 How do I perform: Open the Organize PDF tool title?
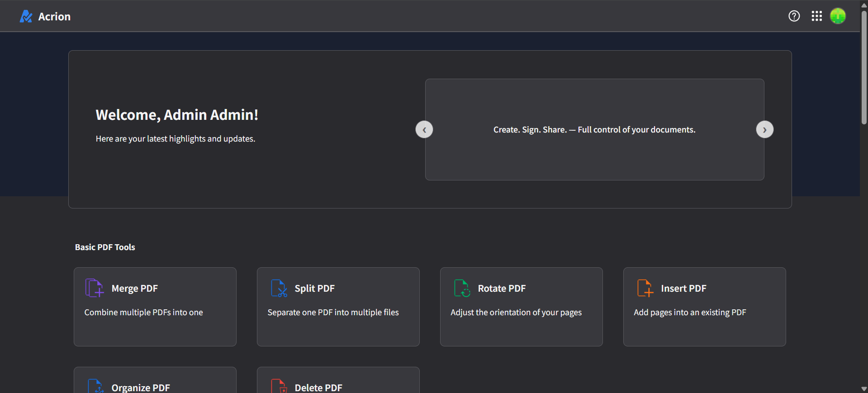pos(141,388)
